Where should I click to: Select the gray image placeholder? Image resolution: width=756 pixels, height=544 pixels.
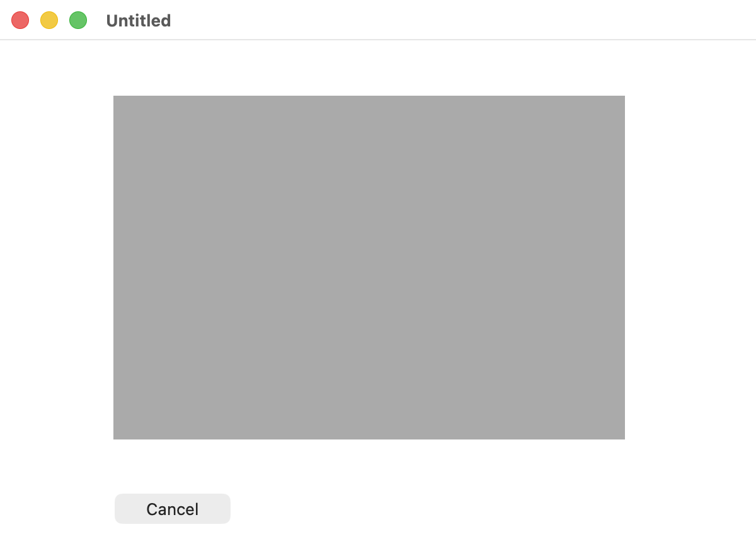click(x=369, y=268)
